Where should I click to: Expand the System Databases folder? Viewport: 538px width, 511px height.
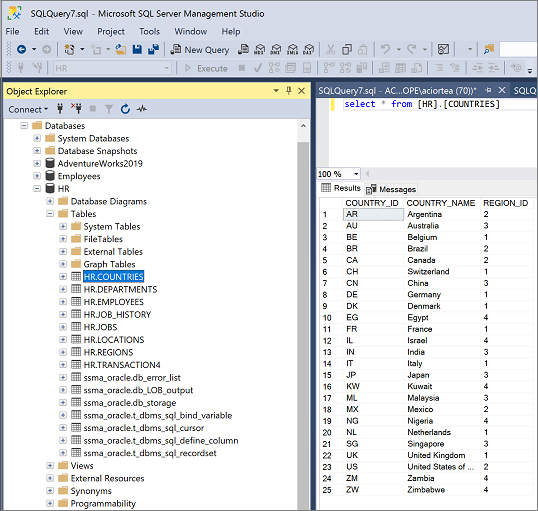point(37,138)
